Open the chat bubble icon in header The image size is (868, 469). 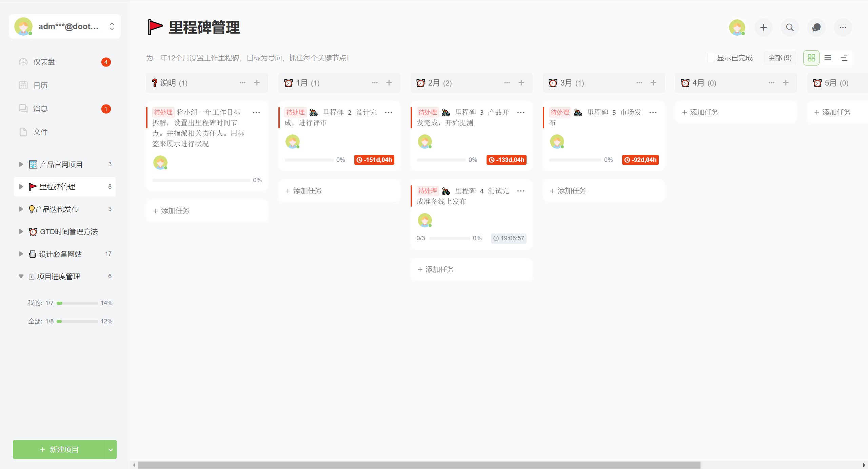[x=816, y=27]
